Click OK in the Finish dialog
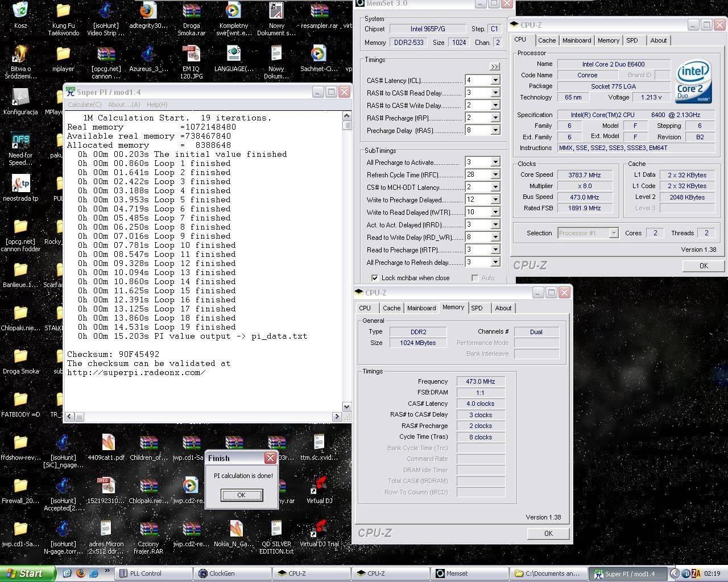This screenshot has height=582, width=728. [241, 495]
